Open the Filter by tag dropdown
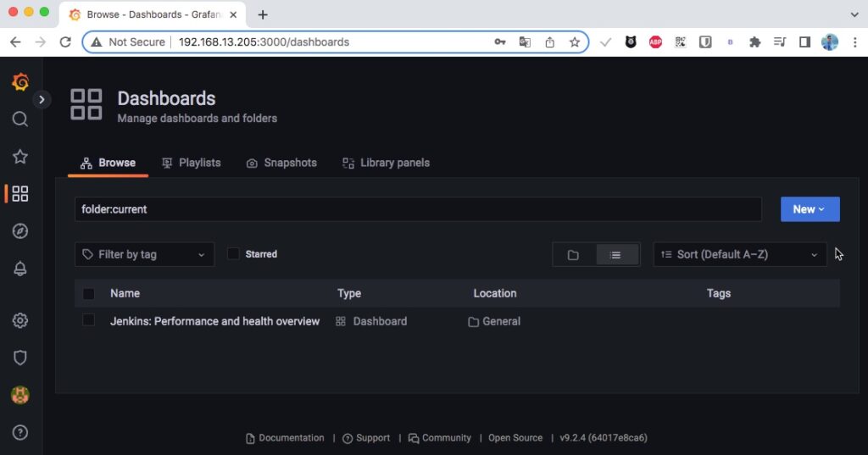The image size is (868, 455). point(144,255)
